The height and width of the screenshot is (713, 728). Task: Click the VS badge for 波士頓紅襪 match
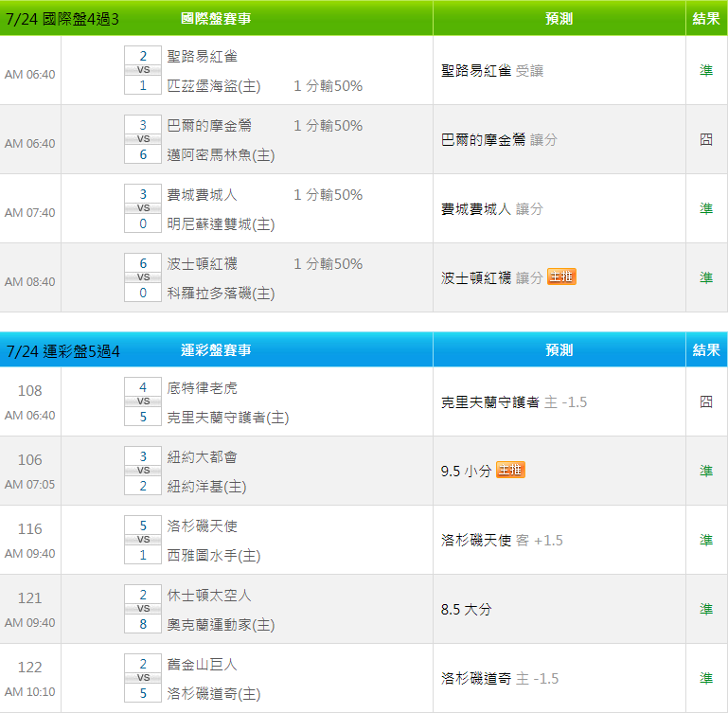(143, 277)
